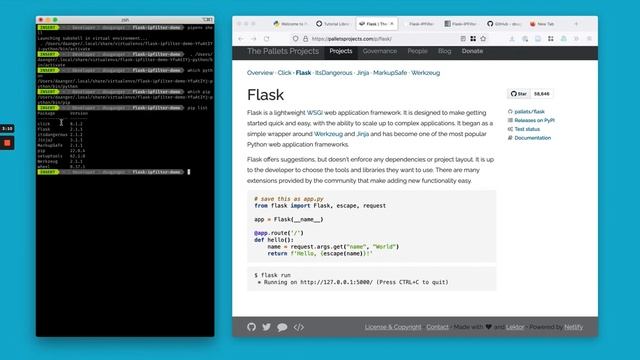Open the browser hamburger menu
This screenshot has width=640, height=360.
[x=589, y=39]
